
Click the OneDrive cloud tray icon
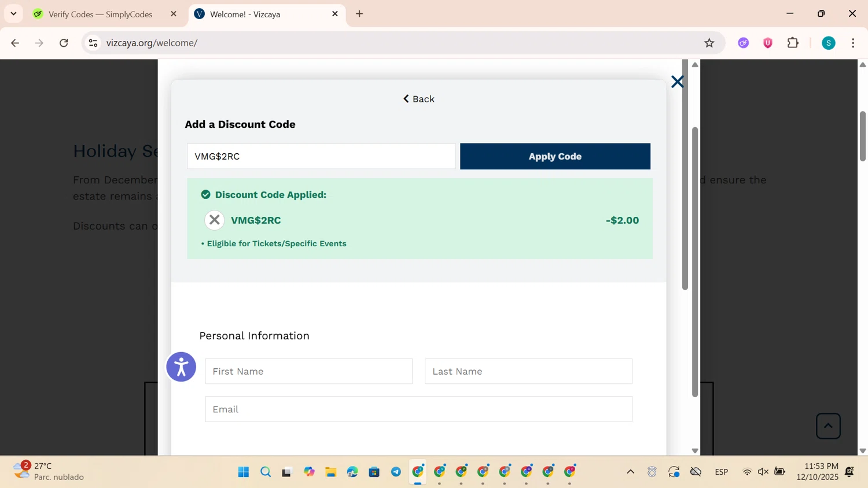(696, 472)
